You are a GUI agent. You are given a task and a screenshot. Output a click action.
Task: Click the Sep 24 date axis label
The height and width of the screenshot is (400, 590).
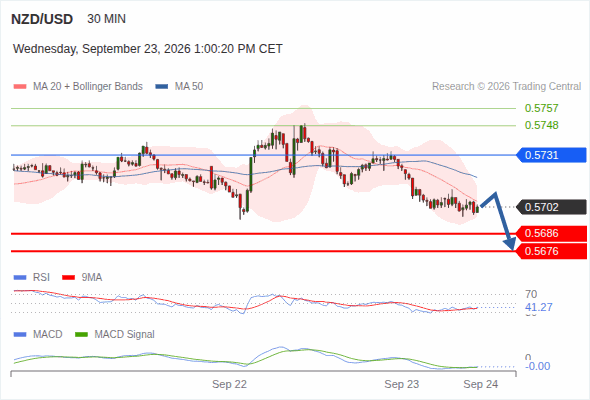481,385
